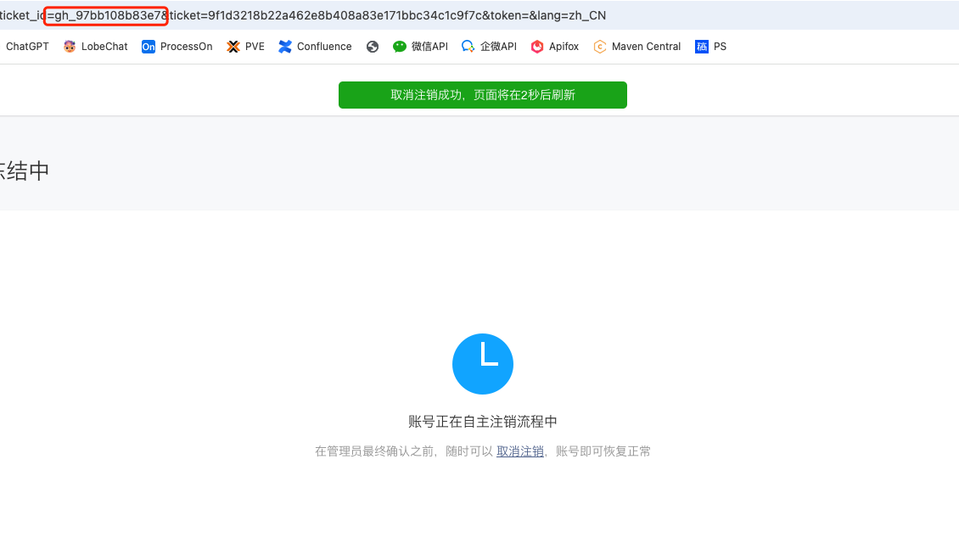This screenshot has height=560, width=959.
Task: Click the 取消注销 link
Action: click(x=520, y=451)
